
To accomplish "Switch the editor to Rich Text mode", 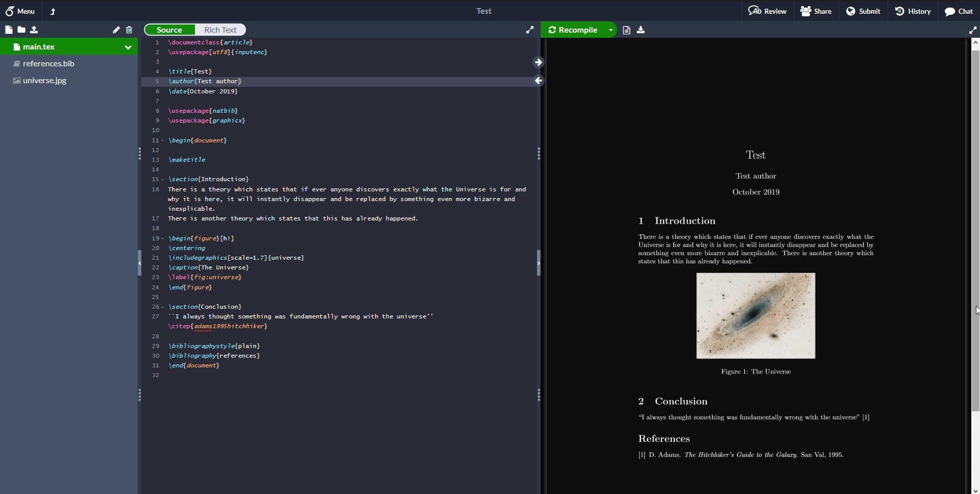I will [x=220, y=29].
